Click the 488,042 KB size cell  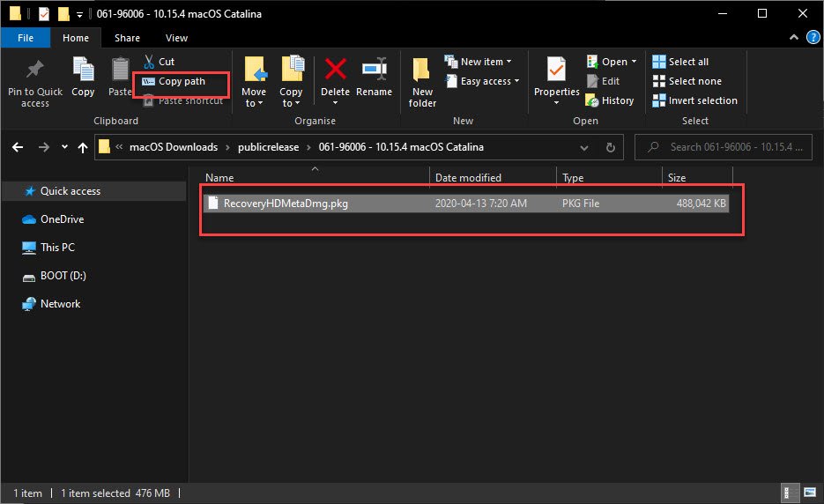701,204
